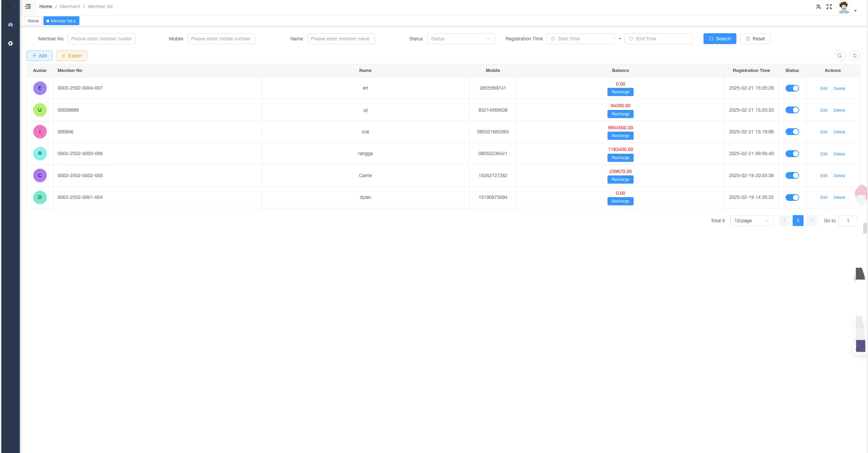The width and height of the screenshot is (868, 453).
Task: Click balance value 9944500.00
Action: point(620,128)
